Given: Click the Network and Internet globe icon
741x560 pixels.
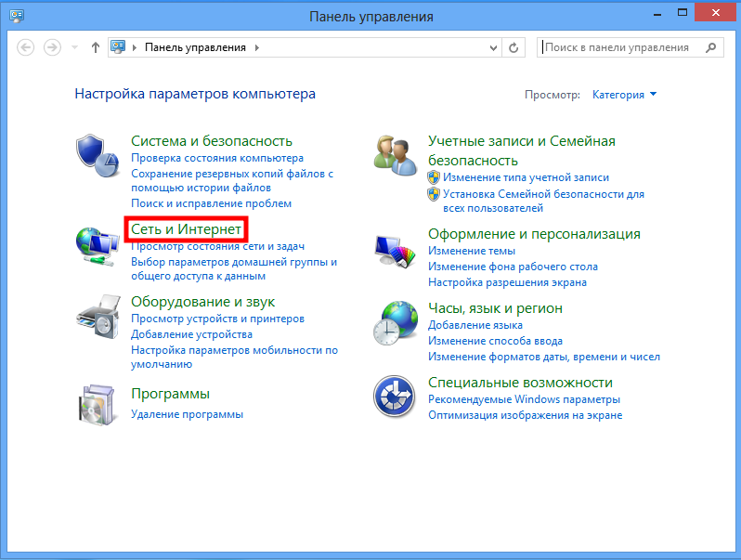Looking at the screenshot, I should tap(97, 247).
